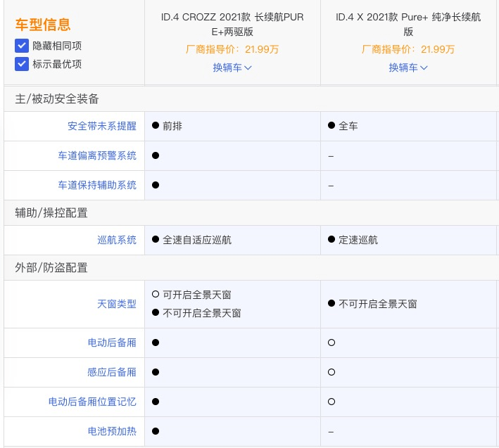
Task: Click the optional circle for ID.4 X 感应后备厢
Action: pos(331,372)
